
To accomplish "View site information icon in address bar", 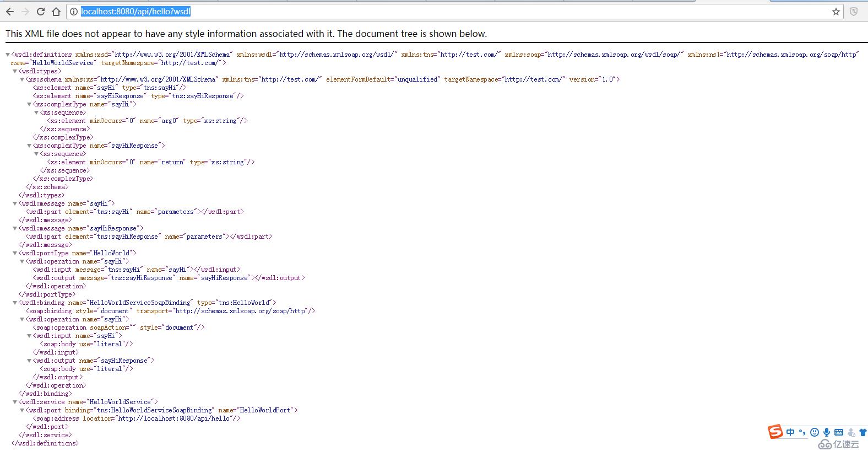I will click(x=74, y=12).
